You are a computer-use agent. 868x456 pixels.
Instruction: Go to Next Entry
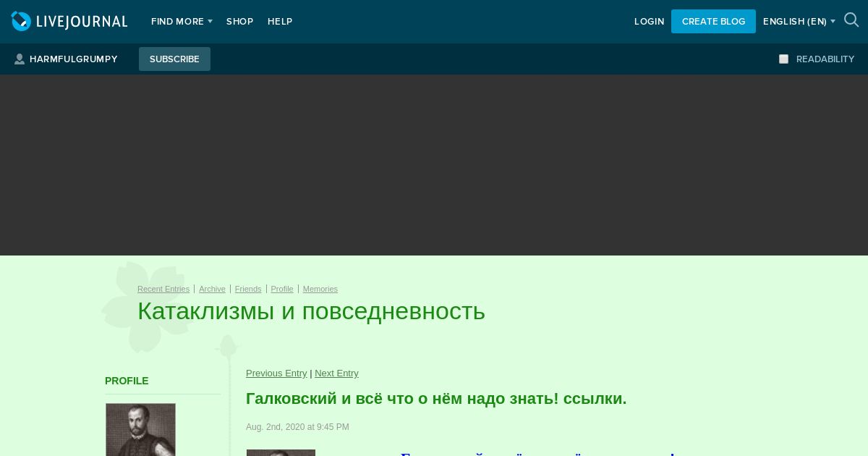pos(336,373)
